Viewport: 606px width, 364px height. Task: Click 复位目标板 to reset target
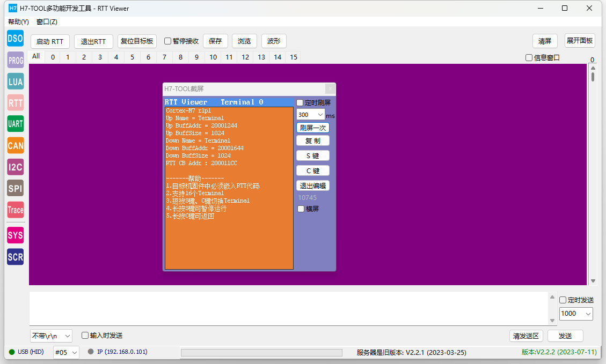click(x=137, y=41)
